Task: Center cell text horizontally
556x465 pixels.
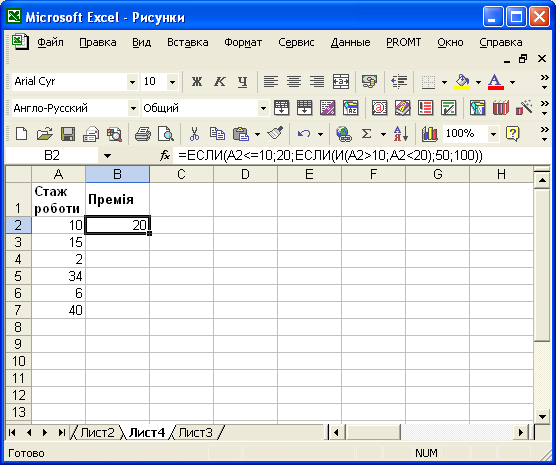Action: point(294,82)
